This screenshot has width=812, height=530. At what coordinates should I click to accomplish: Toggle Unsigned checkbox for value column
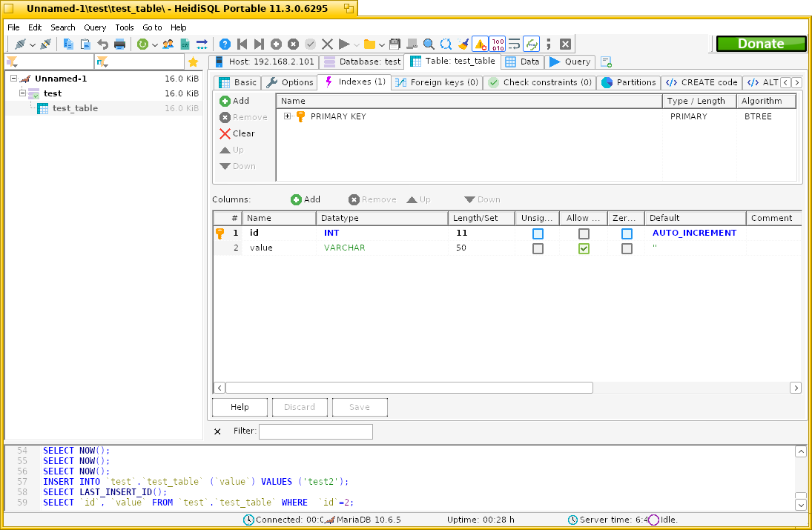(538, 248)
